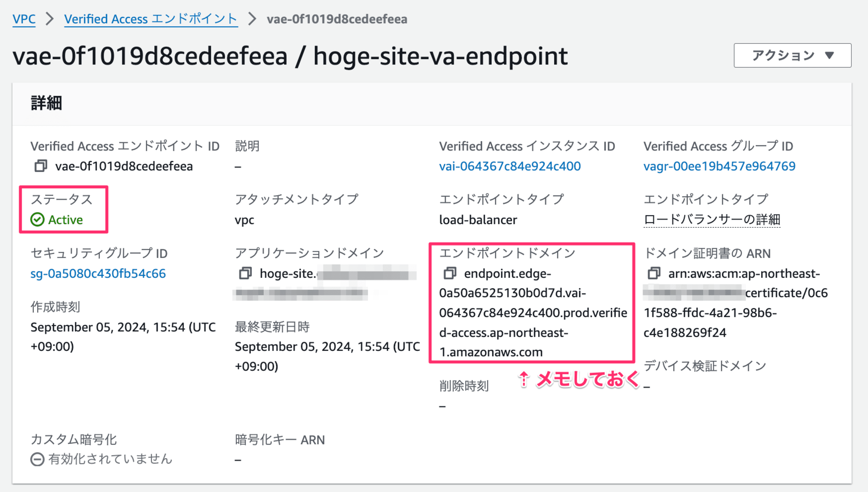The image size is (868, 492).
Task: Click the green Active status icon
Action: point(37,220)
